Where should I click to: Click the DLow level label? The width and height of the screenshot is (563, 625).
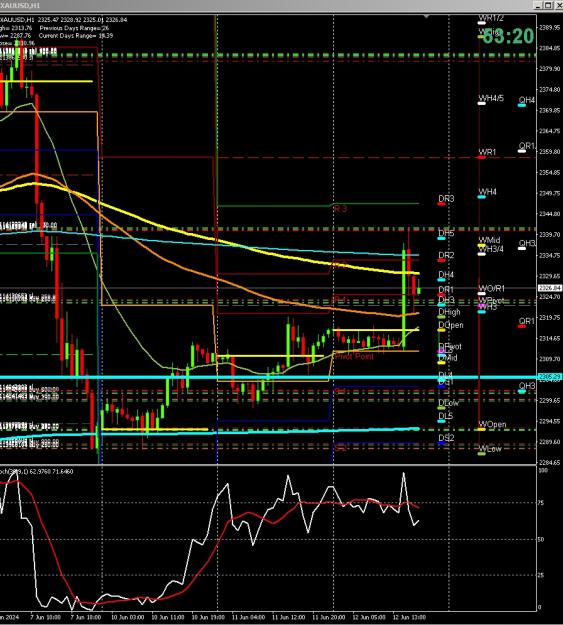click(x=449, y=403)
